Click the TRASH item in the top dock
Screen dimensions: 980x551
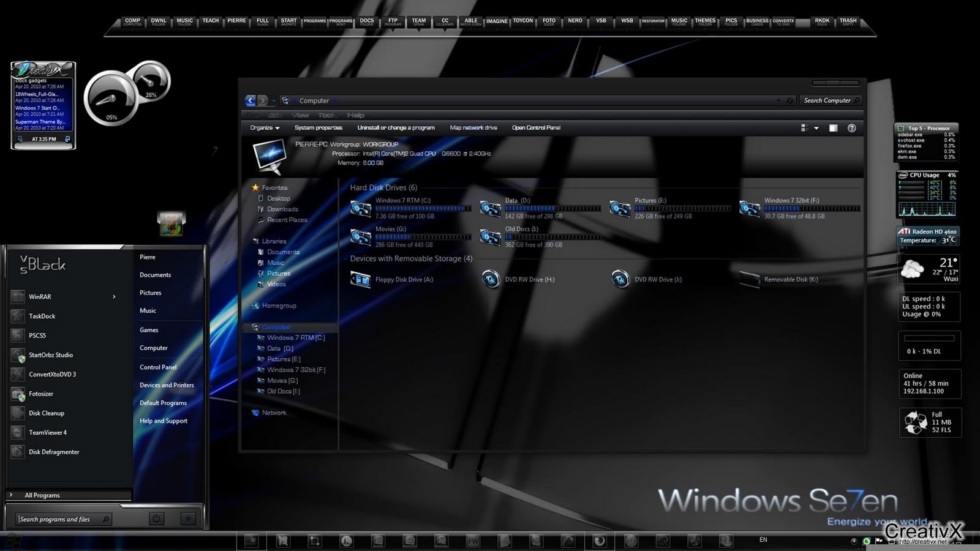click(x=848, y=22)
